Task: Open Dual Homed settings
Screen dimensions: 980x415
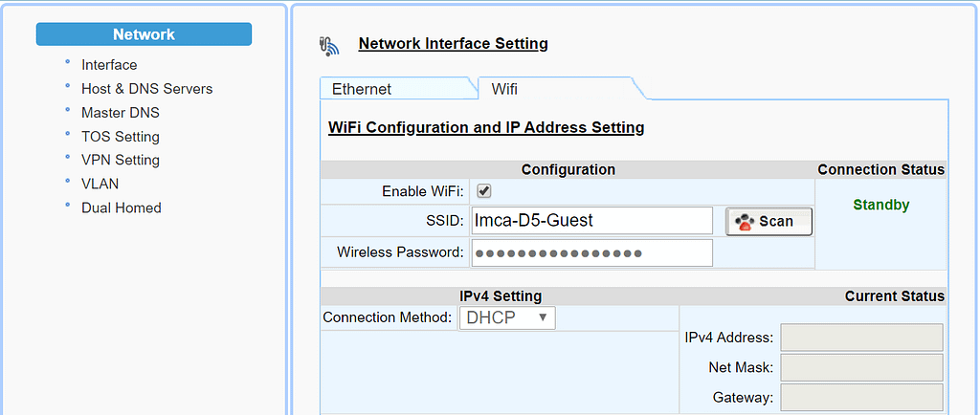Action: click(122, 207)
